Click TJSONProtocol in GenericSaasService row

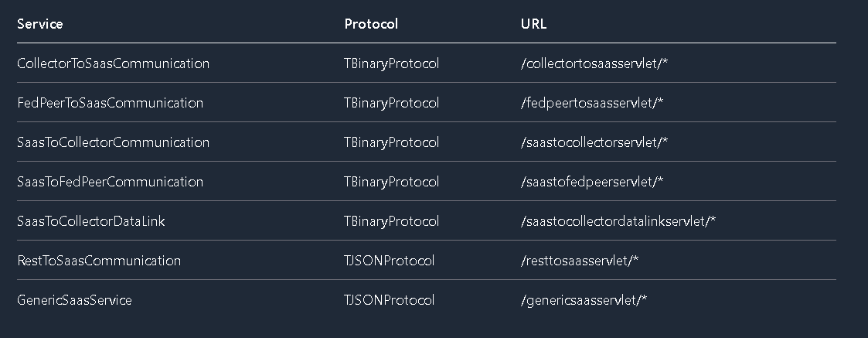coord(389,300)
